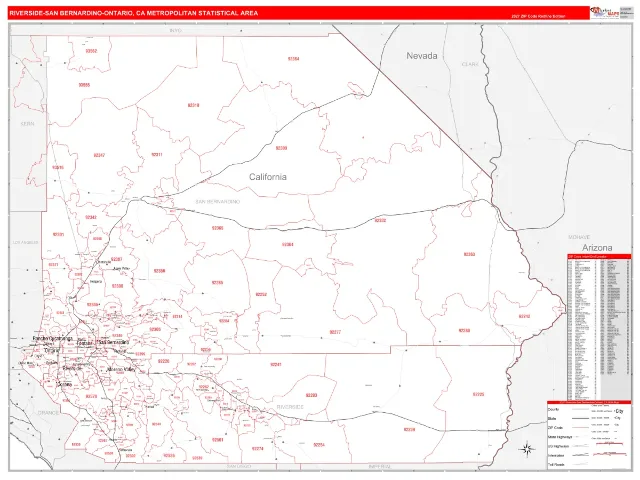This screenshot has width=640, height=480.
Task: Click the SAN DIEGO county label
Action: point(239,466)
